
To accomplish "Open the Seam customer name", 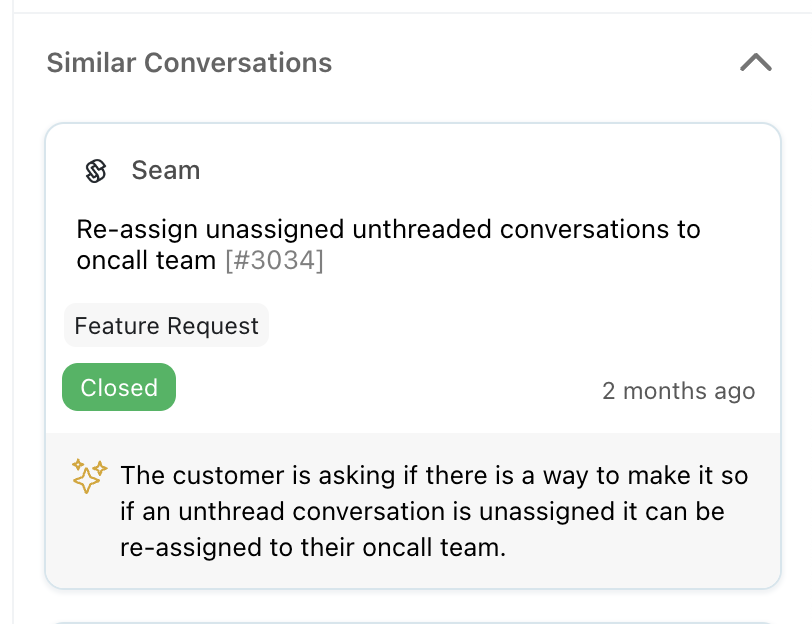I will click(166, 170).
